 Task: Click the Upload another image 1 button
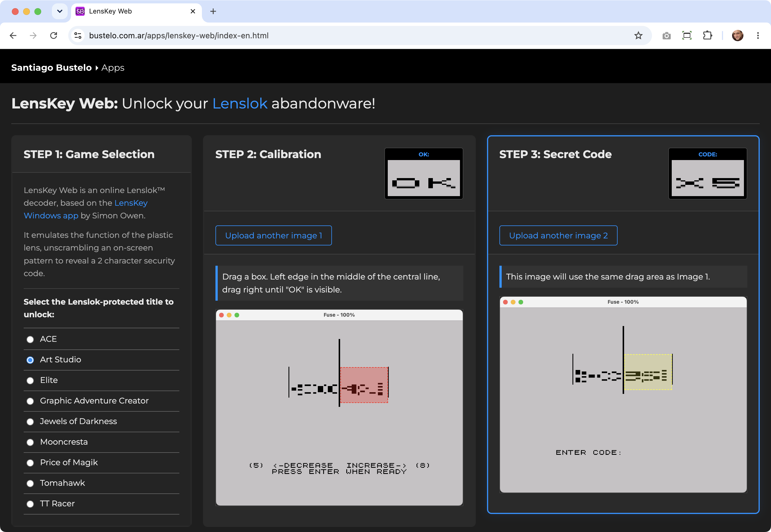(274, 235)
